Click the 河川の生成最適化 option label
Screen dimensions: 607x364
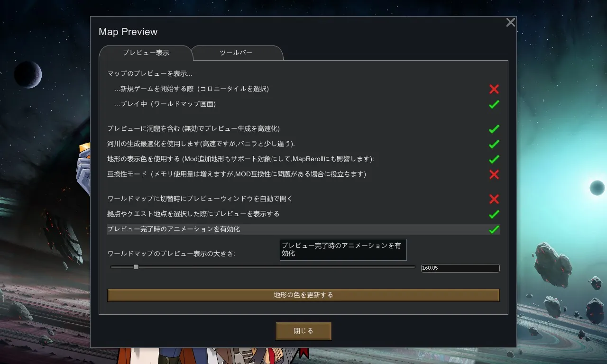[201, 144]
